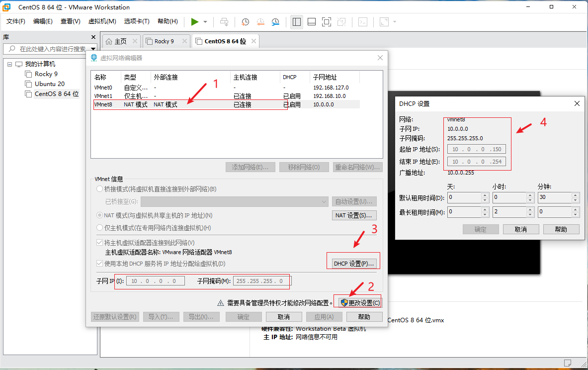Click the 子网掩码 input field
The image size is (588, 370).
coord(262,281)
